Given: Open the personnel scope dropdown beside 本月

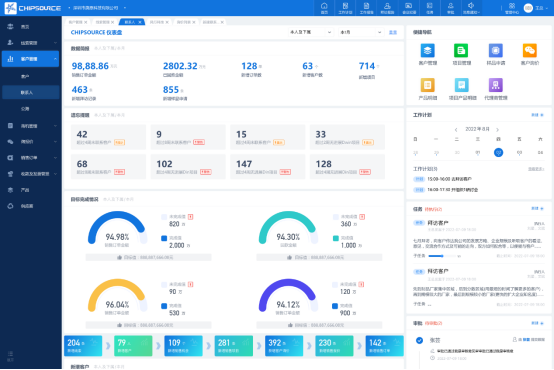Looking at the screenshot, I should pyautogui.click(x=311, y=32).
